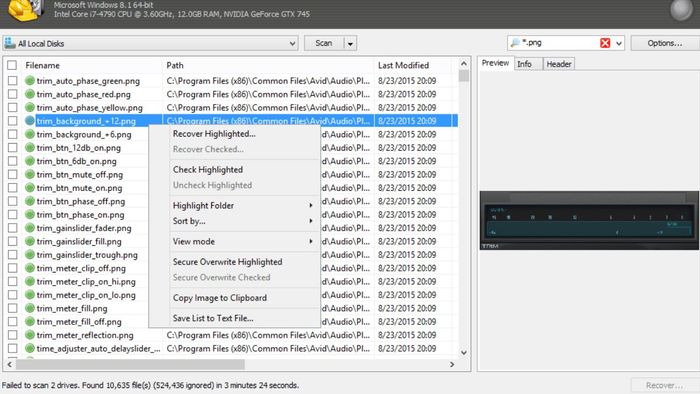This screenshot has height=394, width=700.
Task: Switch to the Preview tab
Action: (x=496, y=63)
